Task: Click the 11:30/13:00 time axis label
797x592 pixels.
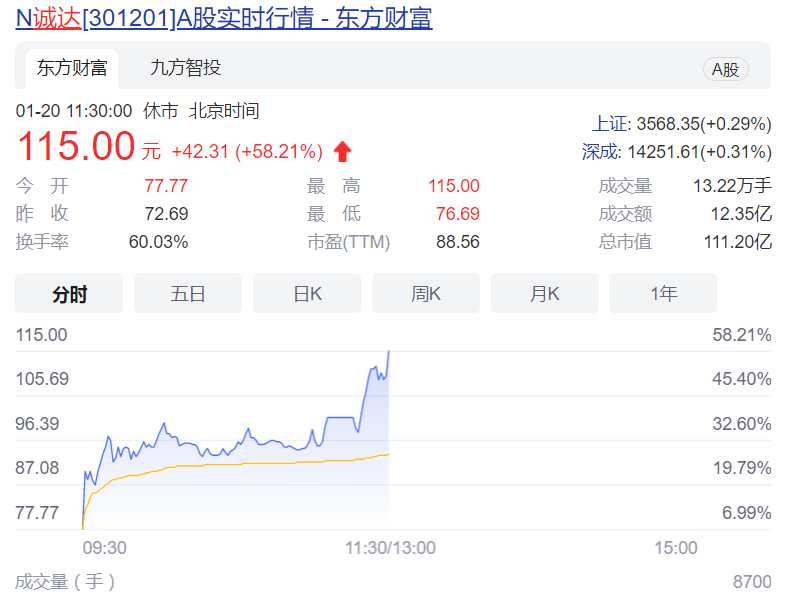Action: [x=390, y=547]
